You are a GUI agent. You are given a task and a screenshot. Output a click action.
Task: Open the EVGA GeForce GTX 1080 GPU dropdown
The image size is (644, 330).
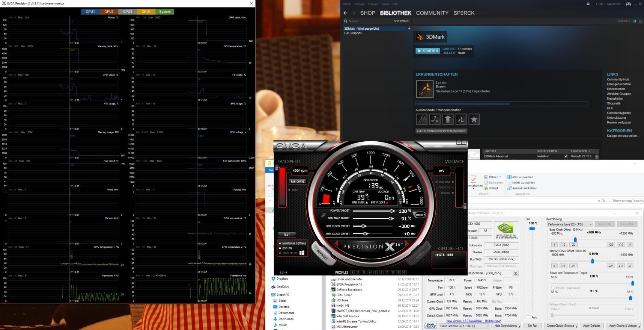[465, 326]
